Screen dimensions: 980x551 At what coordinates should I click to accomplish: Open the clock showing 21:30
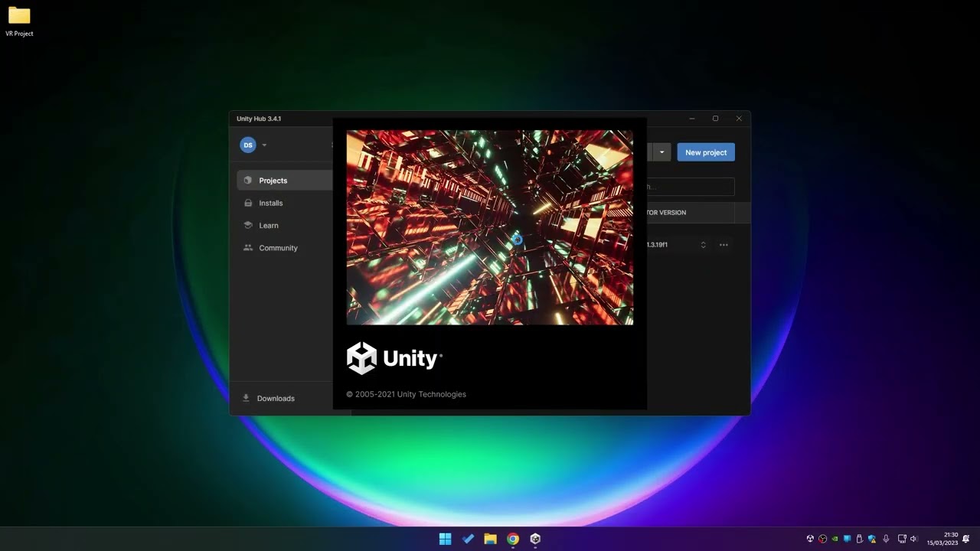942,539
